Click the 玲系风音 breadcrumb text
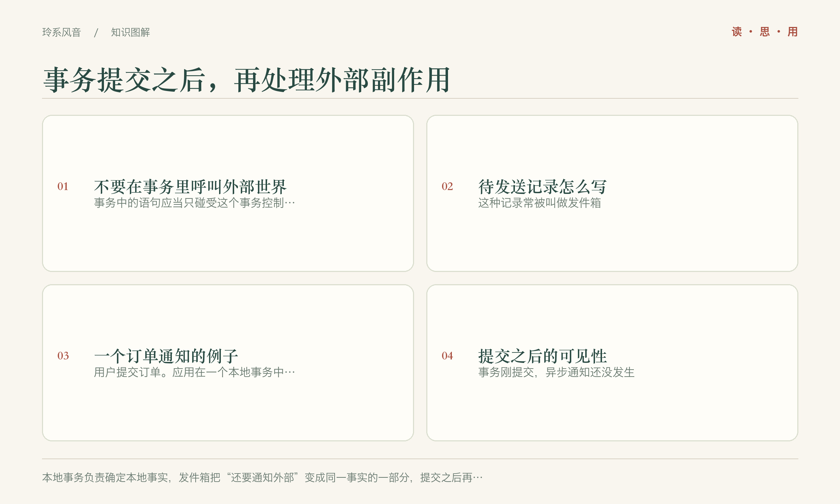This screenshot has width=840, height=504. [x=62, y=32]
